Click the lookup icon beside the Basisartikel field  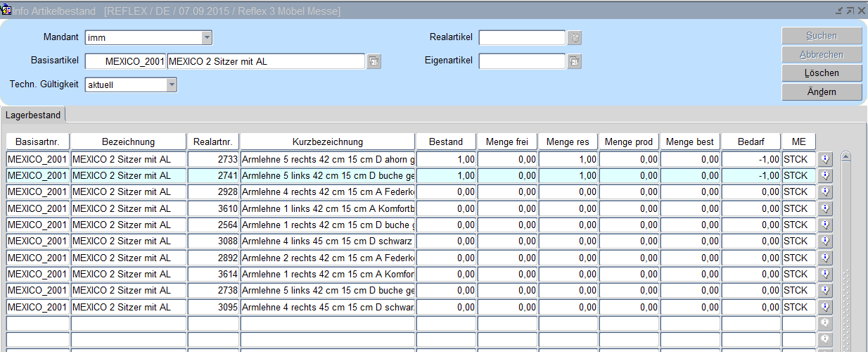pos(374,62)
